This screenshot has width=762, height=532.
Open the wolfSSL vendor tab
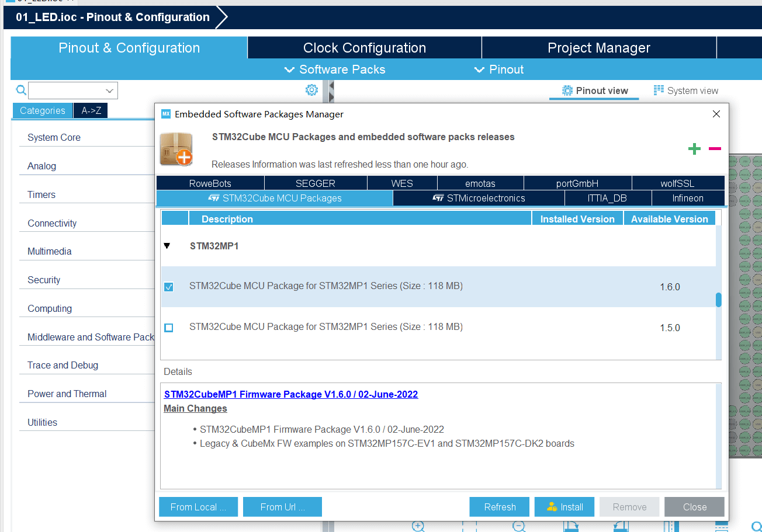coord(678,183)
